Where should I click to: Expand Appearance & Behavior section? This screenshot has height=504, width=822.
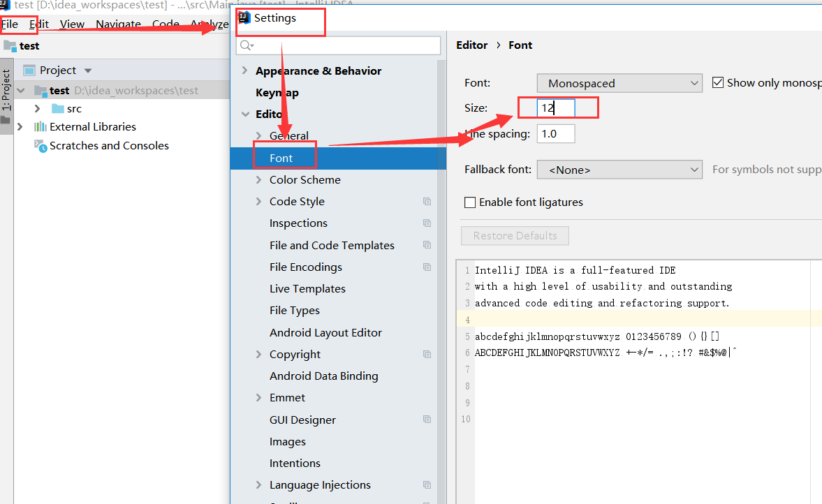point(245,71)
